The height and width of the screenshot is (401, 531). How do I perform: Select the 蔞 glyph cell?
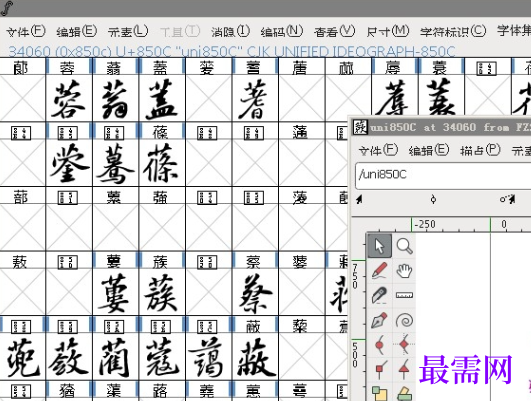[x=115, y=292]
